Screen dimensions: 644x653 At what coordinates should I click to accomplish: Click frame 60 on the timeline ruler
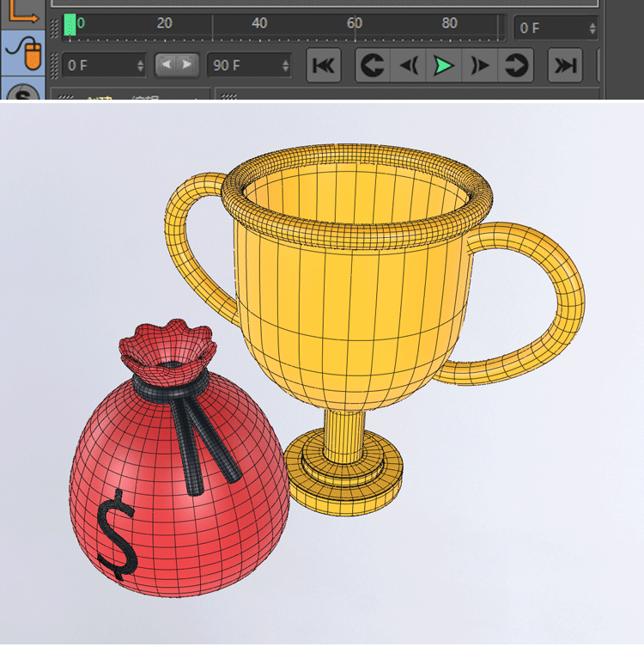(355, 26)
